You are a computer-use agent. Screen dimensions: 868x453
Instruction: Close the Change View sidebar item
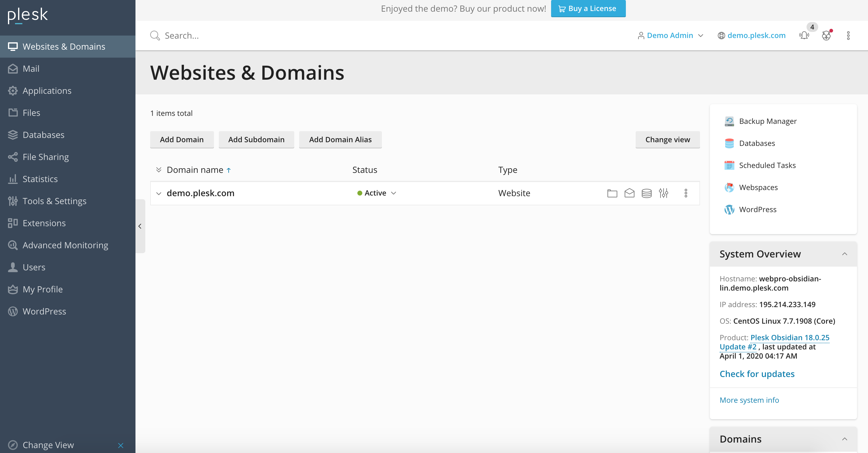coord(121,445)
